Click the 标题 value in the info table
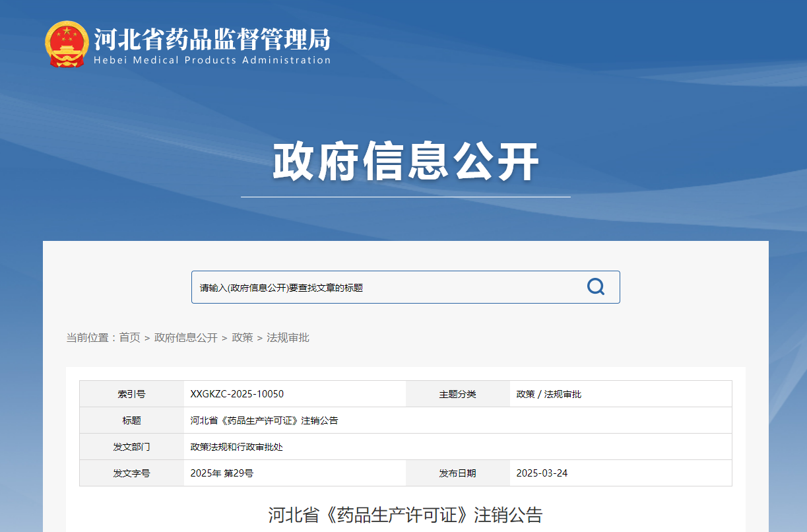Screen dimensions: 807x532 pyautogui.click(x=264, y=420)
